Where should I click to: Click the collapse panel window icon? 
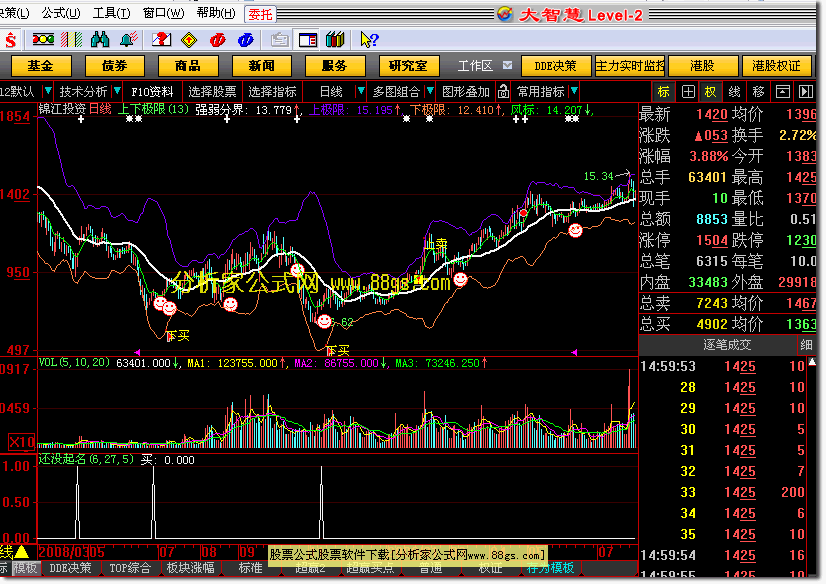coord(783,92)
